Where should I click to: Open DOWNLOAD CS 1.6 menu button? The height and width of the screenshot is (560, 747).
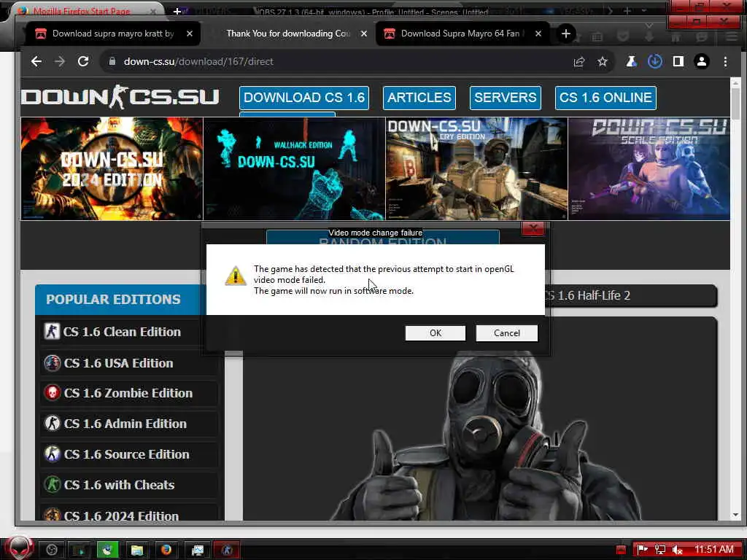tap(304, 98)
